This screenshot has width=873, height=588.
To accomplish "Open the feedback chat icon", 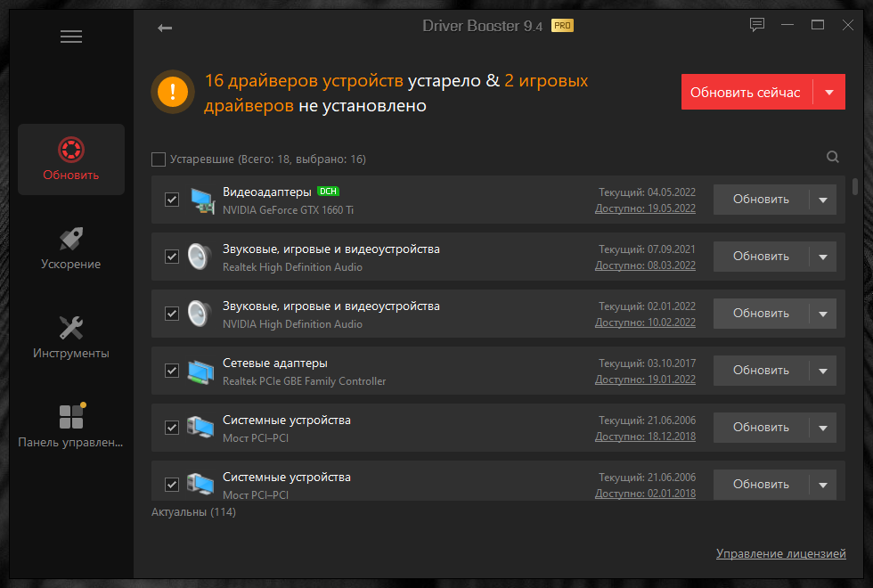I will point(756,25).
